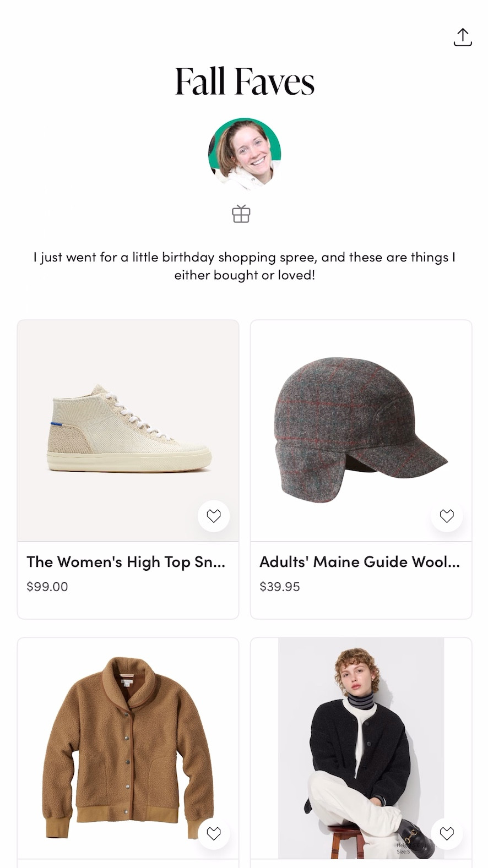Tap the "Fall Faves" list heading
488x868 pixels.
245,81
